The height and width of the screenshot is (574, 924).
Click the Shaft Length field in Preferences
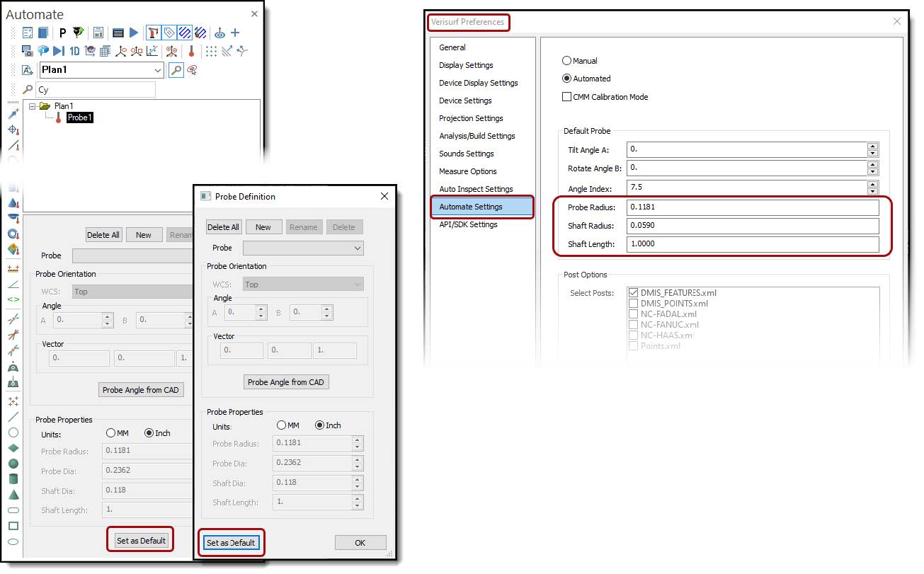[x=753, y=244]
